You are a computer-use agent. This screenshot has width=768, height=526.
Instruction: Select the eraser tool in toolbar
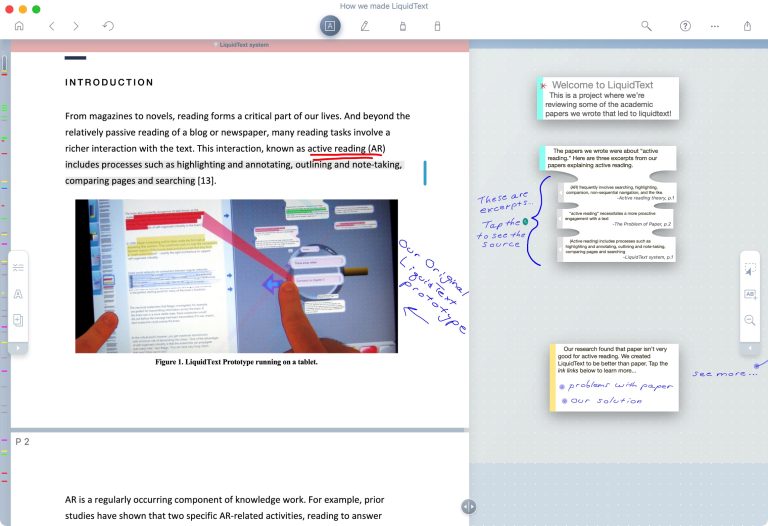tap(437, 26)
